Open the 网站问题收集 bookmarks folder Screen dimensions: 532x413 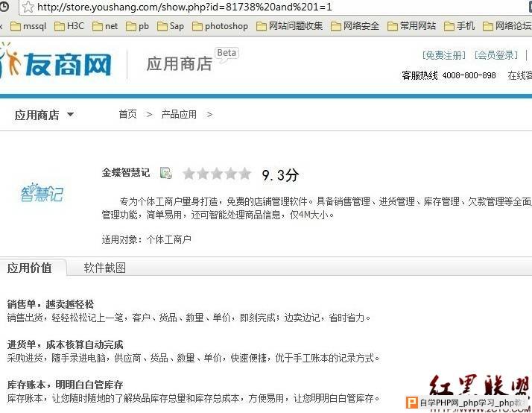click(289, 26)
